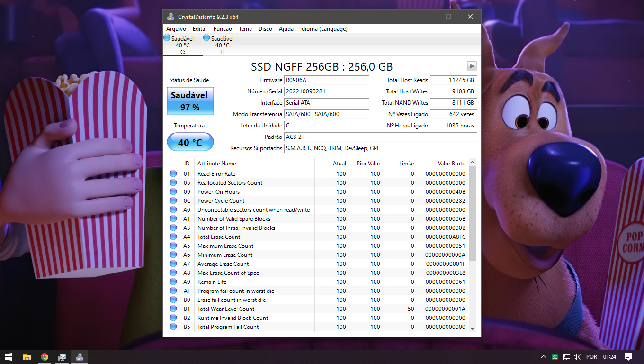Click the transfer mode field SATA/600

pyautogui.click(x=326, y=114)
